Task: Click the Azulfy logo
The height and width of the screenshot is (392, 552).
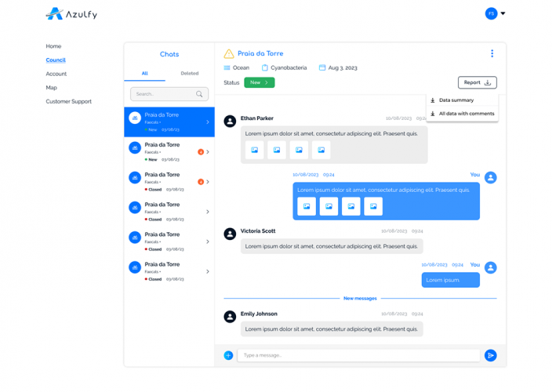Action: tap(71, 14)
